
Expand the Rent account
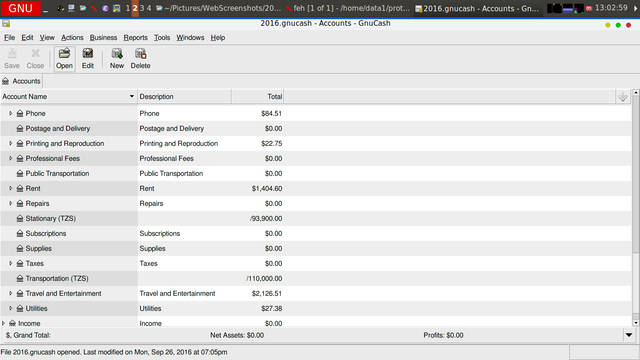(x=11, y=189)
